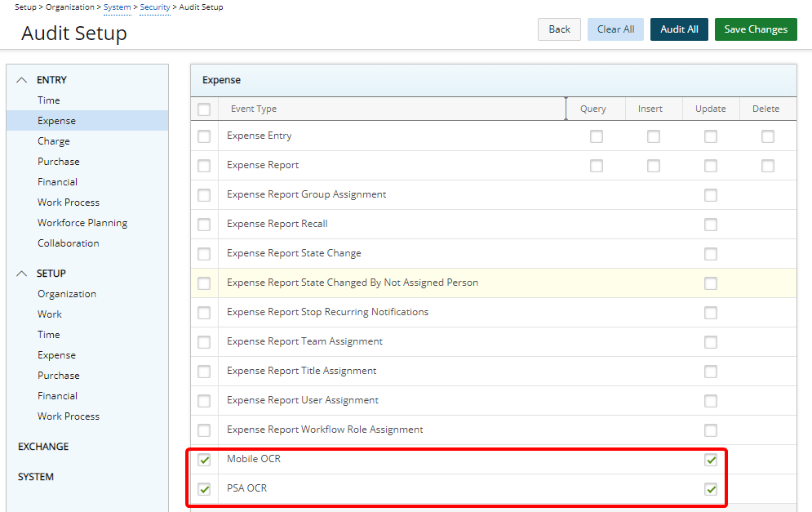Tick Update for Expense Report Recall
The height and width of the screenshot is (512, 812).
coord(711,225)
